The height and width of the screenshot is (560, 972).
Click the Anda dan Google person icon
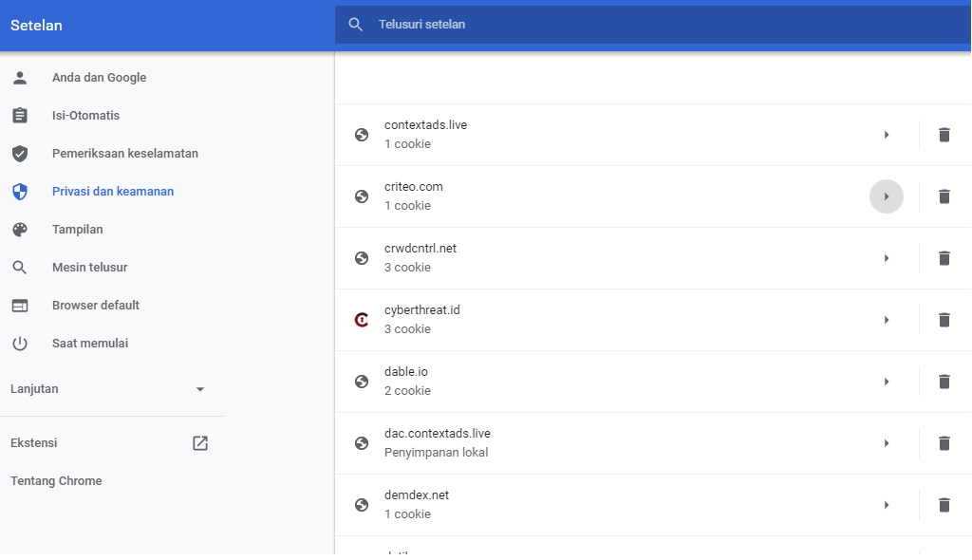(x=20, y=78)
